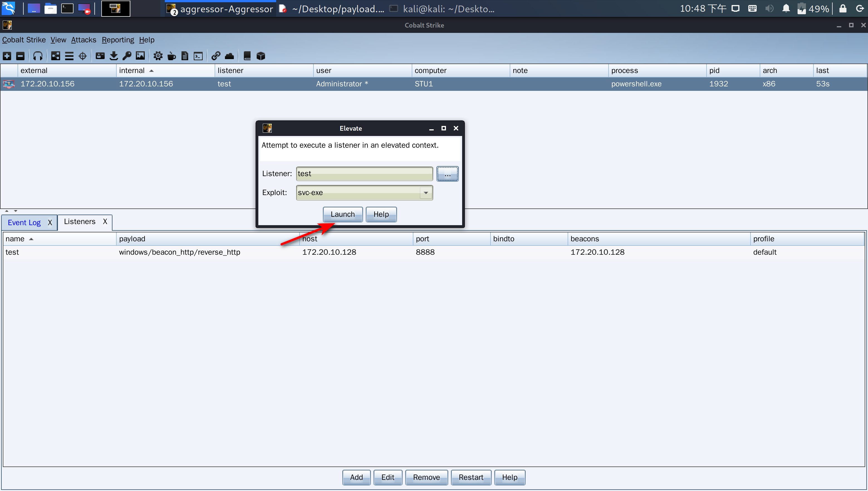Click the Downloads arrow toolbar icon
This screenshot has width=868, height=491.
(x=114, y=56)
